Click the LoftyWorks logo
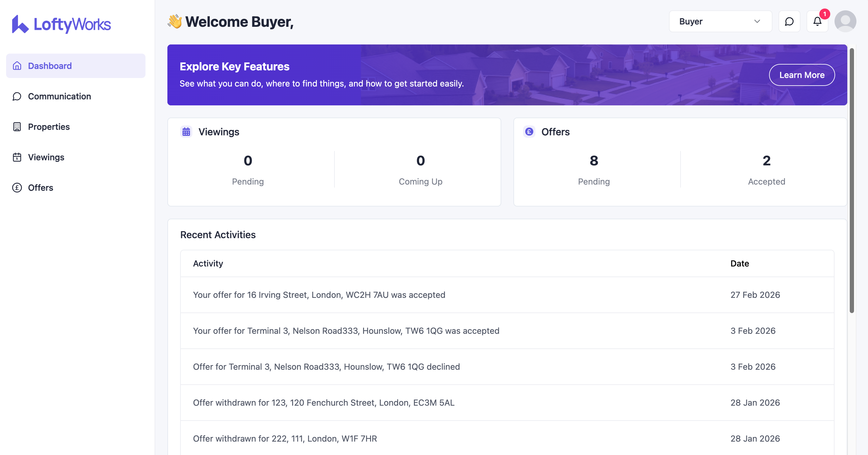Image resolution: width=868 pixels, height=455 pixels. point(61,24)
